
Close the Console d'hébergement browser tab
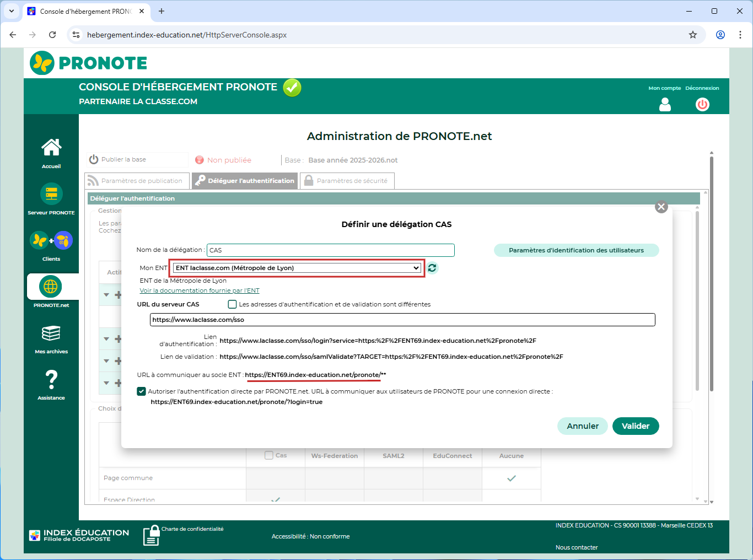point(142,11)
